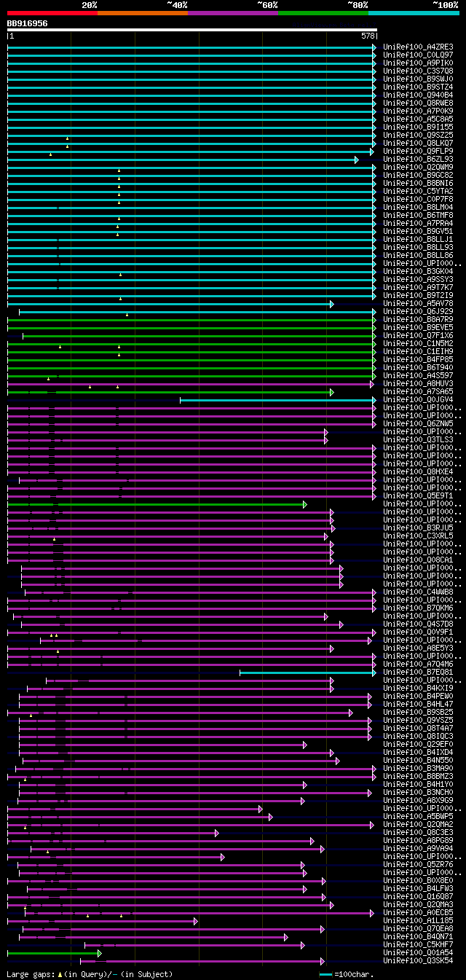
Task: Select the UniRef100_B8BMZ3 label
Action: coord(418,776)
